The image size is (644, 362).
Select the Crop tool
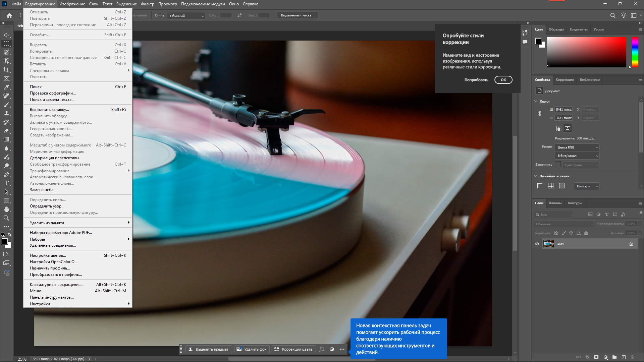click(6, 70)
